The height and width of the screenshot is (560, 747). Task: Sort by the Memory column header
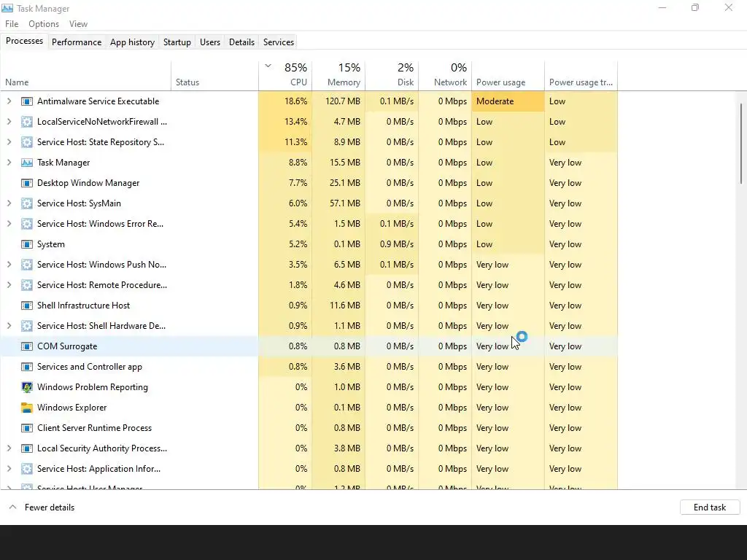pos(338,75)
